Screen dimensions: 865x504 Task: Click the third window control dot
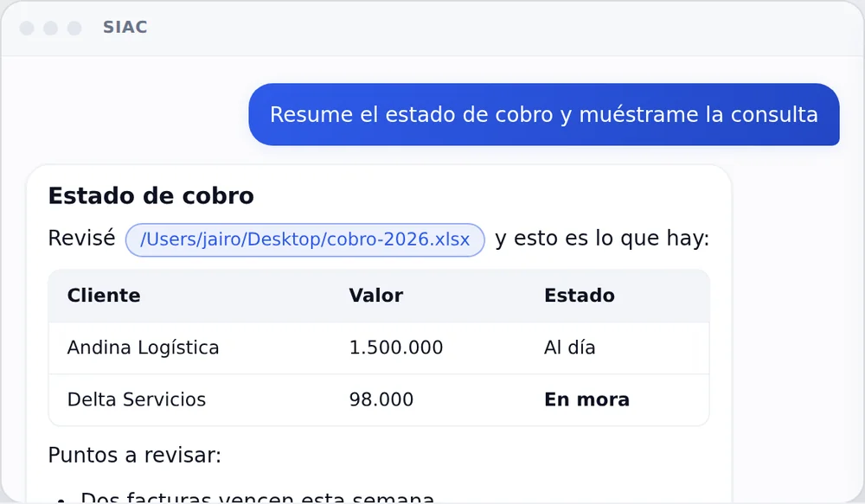coord(74,28)
